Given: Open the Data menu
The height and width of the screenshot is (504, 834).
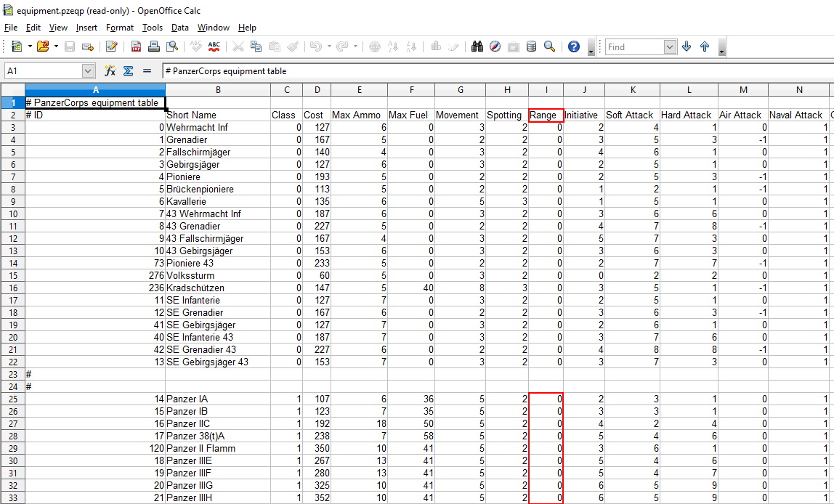Looking at the screenshot, I should (x=179, y=28).
